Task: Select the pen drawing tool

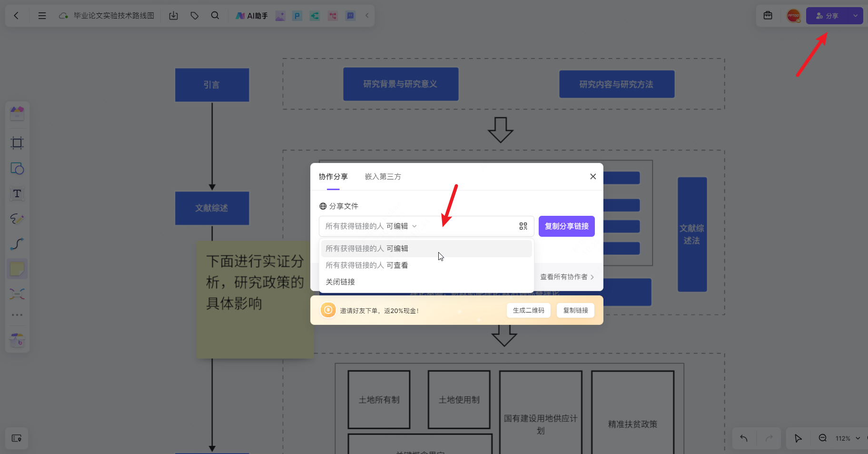Action: [17, 219]
